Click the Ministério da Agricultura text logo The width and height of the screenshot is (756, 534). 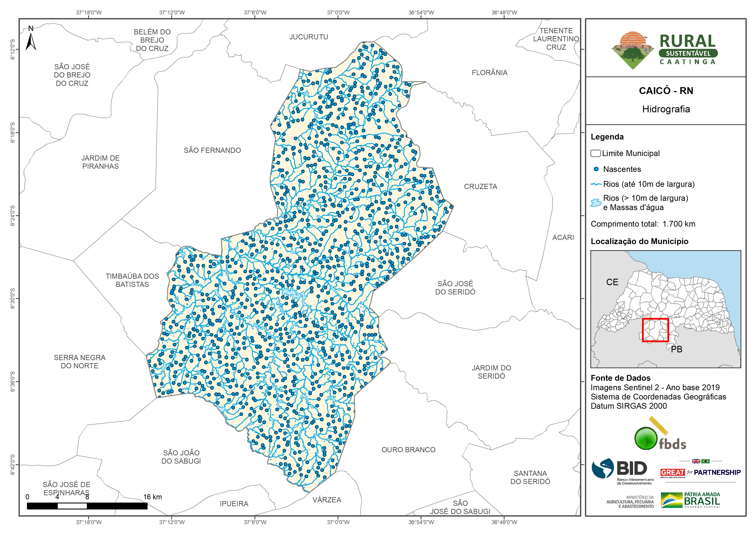pos(630,502)
